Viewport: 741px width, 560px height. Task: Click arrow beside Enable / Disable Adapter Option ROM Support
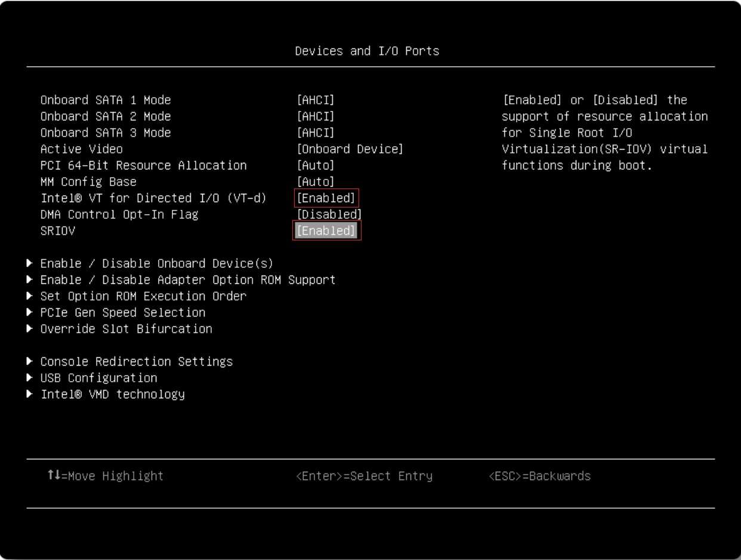pos(30,280)
